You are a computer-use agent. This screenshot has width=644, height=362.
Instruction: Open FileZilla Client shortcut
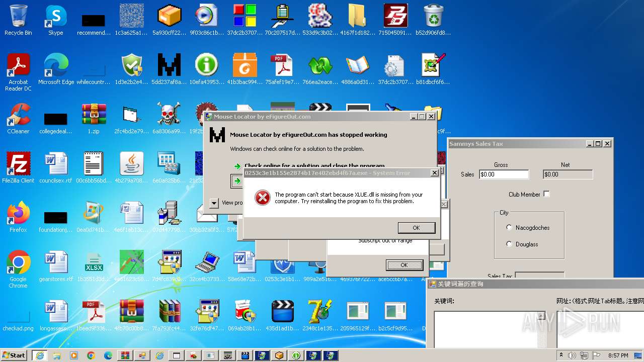[x=18, y=168]
